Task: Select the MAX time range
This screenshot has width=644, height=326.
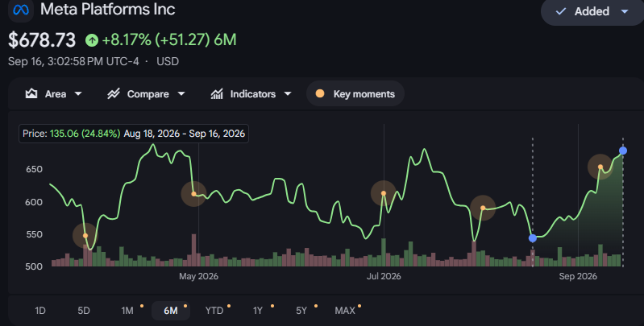Action: (345, 311)
